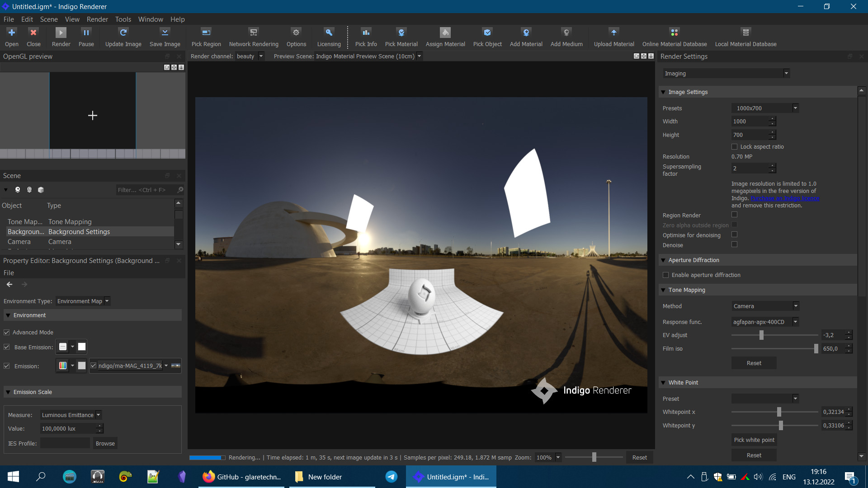
Task: Open Windows search from the taskbar
Action: [x=41, y=477]
